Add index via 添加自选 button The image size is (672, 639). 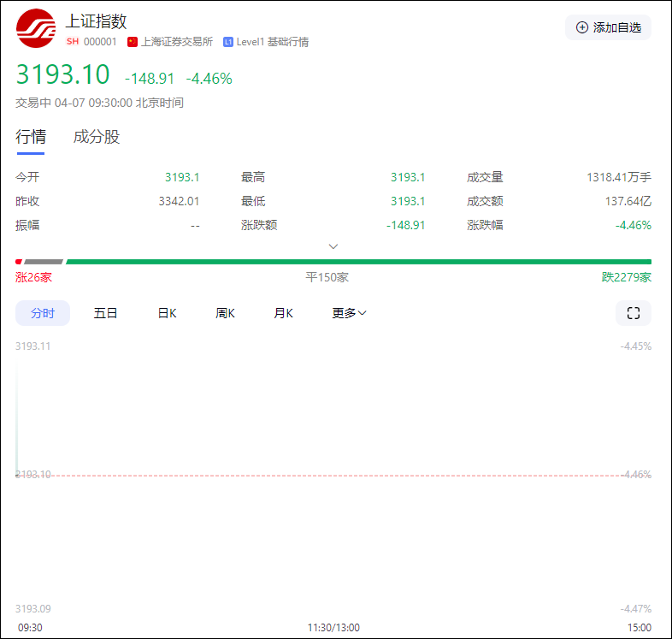[608, 27]
